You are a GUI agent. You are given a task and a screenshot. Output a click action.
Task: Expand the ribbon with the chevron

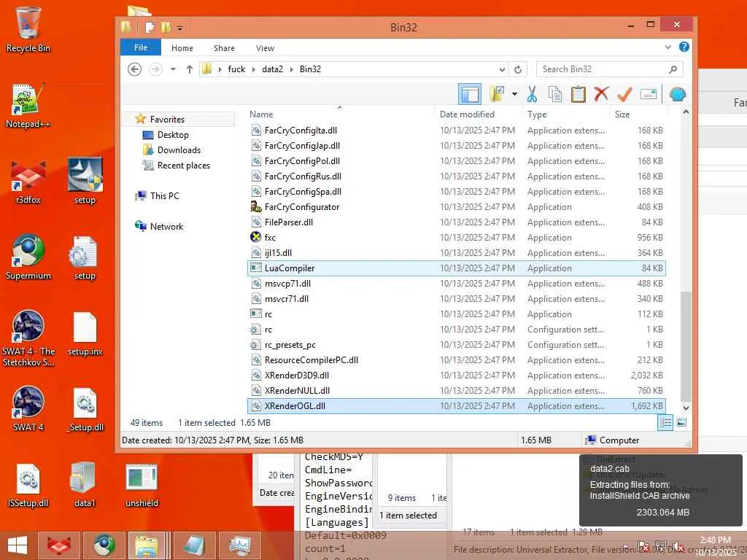(x=668, y=47)
